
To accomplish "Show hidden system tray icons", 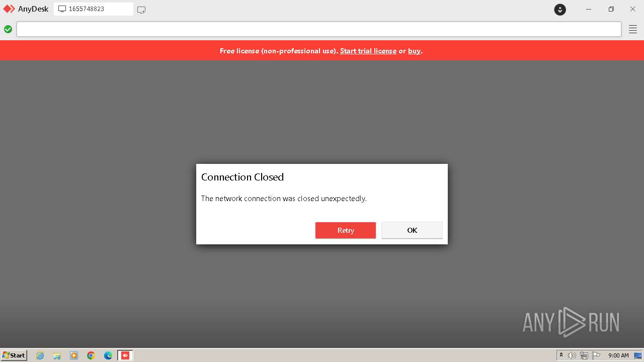I will tap(561, 355).
